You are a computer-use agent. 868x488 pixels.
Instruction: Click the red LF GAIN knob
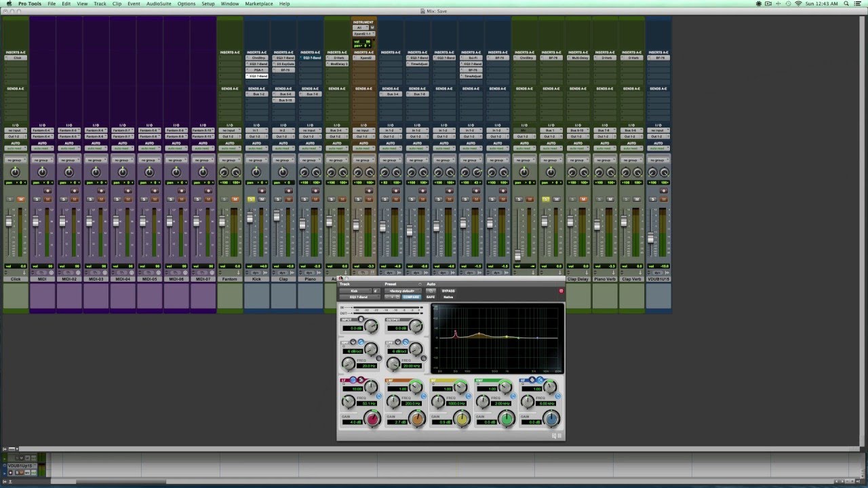(373, 419)
